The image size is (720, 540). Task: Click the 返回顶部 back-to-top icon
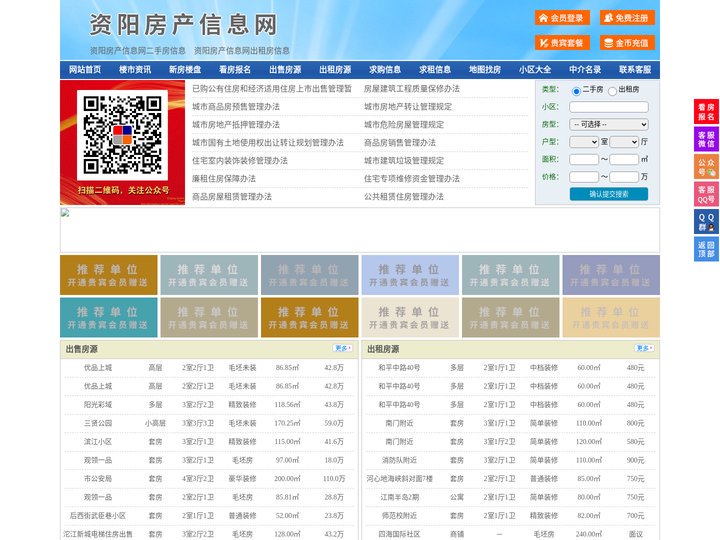click(706, 249)
